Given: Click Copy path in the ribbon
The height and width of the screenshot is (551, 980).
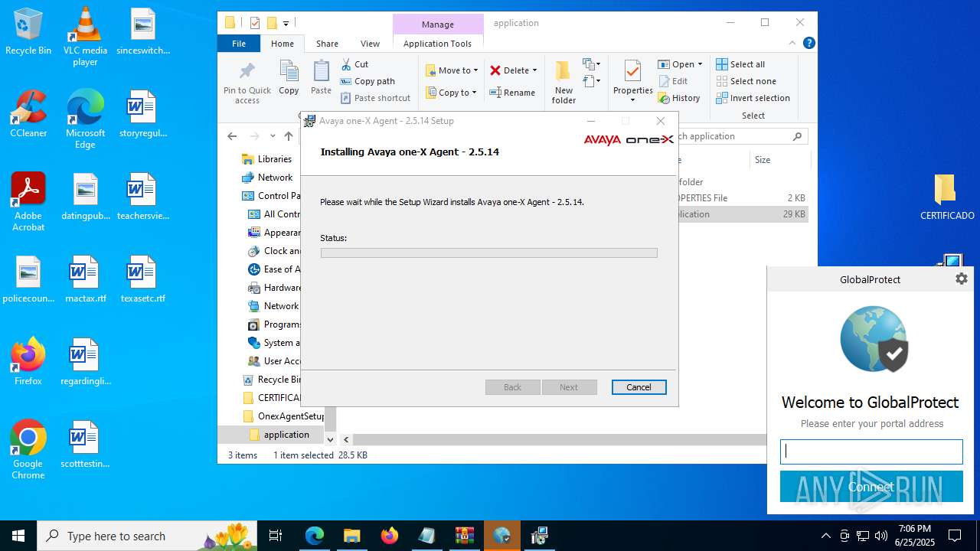Looking at the screenshot, I should click(367, 81).
